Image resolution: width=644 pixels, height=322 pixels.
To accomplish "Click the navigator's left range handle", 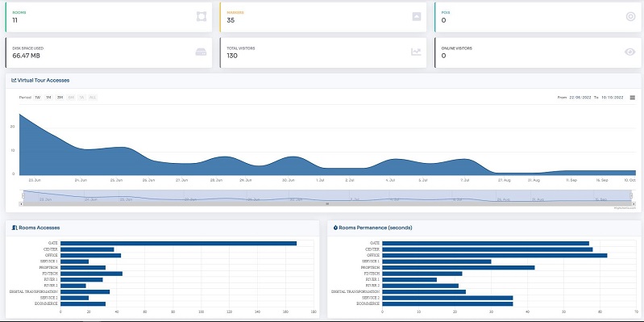I will (x=23, y=195).
